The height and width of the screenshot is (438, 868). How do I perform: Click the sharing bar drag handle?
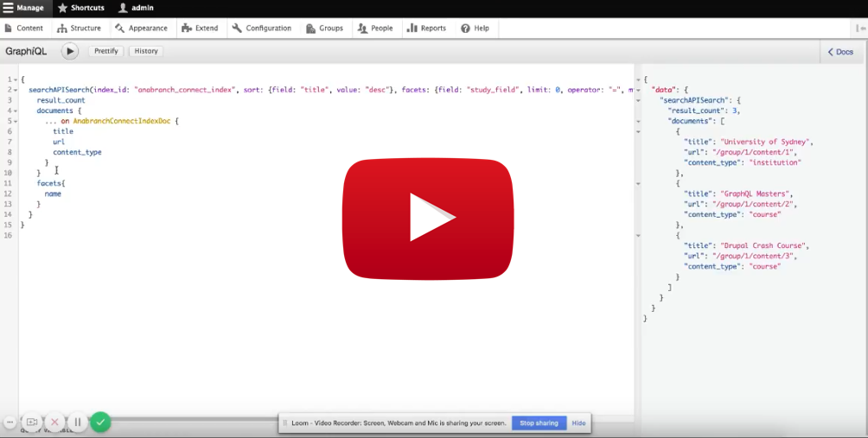pyautogui.click(x=285, y=423)
